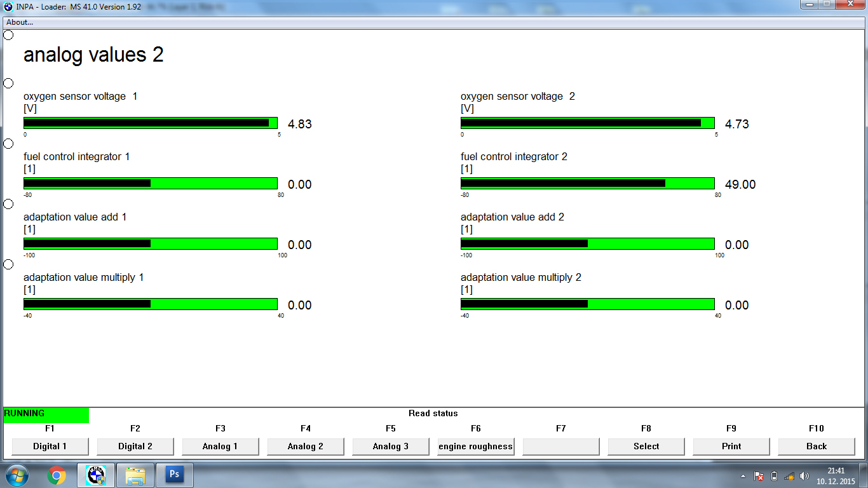The width and height of the screenshot is (868, 488).
Task: Open the network signal tray icon
Action: coord(789,476)
